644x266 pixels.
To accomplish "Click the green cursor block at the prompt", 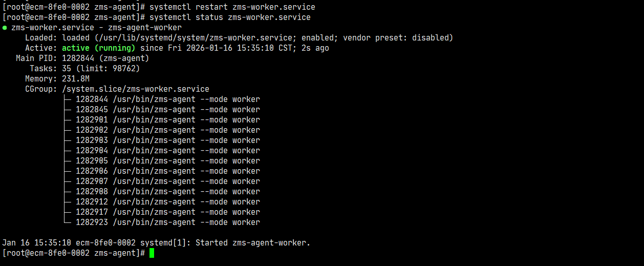I will coord(152,253).
